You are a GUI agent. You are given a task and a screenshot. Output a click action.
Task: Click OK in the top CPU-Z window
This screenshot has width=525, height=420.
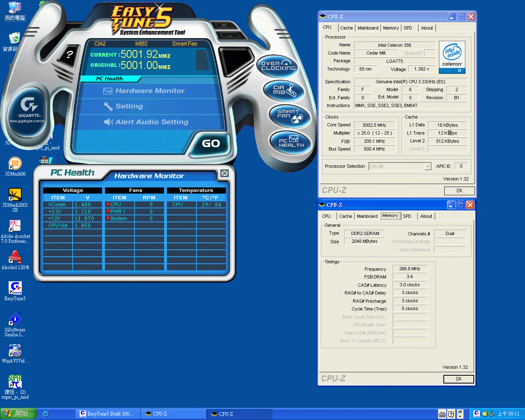click(x=459, y=191)
